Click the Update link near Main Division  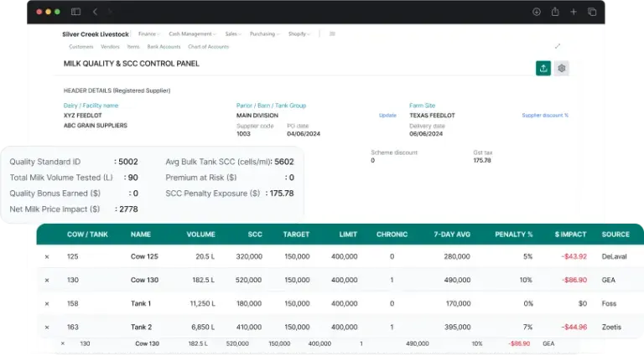(x=387, y=115)
